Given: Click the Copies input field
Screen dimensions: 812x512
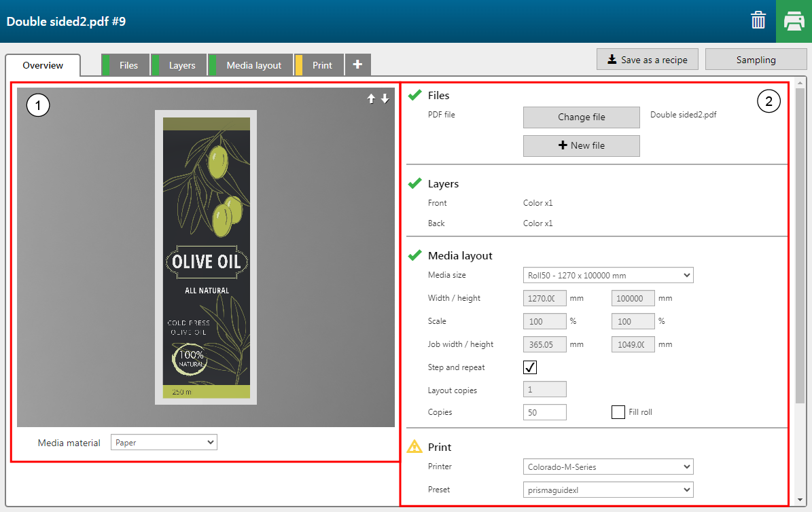Looking at the screenshot, I should click(544, 412).
